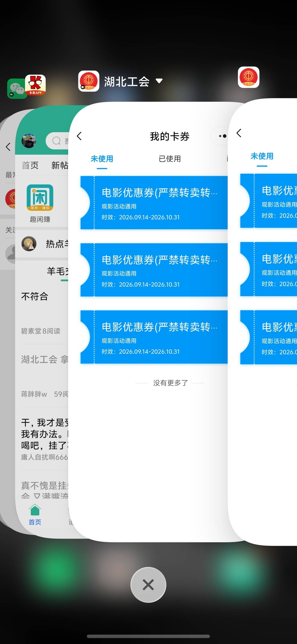
Task: Open the second 电影优惠券 coupon card
Action: 154,270
